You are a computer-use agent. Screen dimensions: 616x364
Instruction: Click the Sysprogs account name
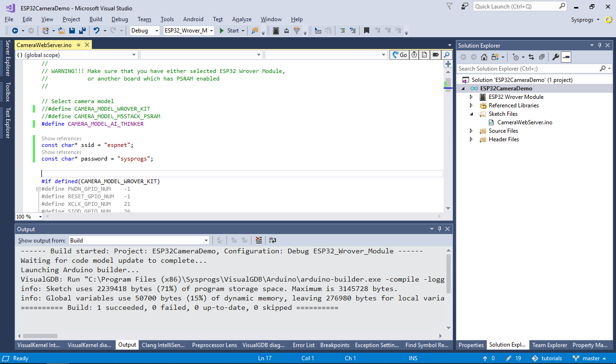[x=582, y=19]
